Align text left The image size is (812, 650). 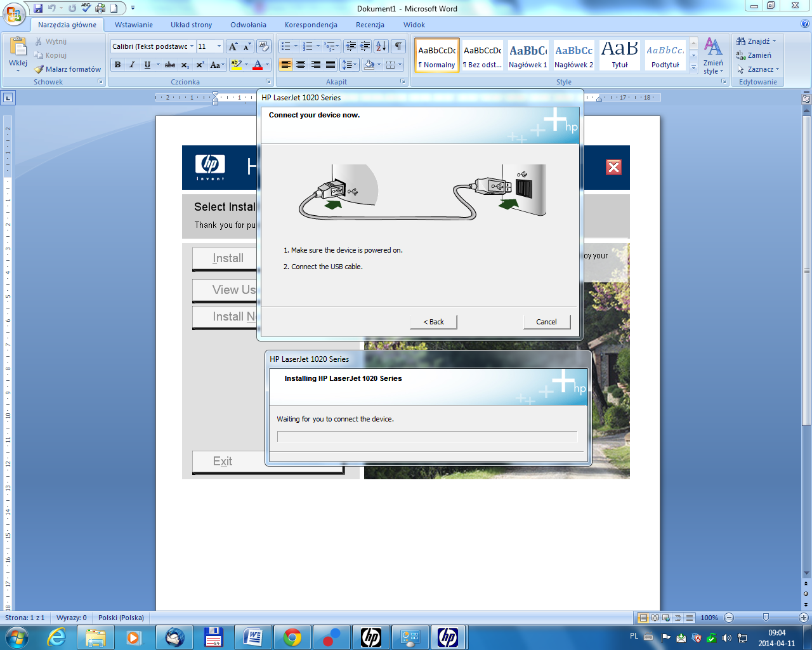[285, 65]
